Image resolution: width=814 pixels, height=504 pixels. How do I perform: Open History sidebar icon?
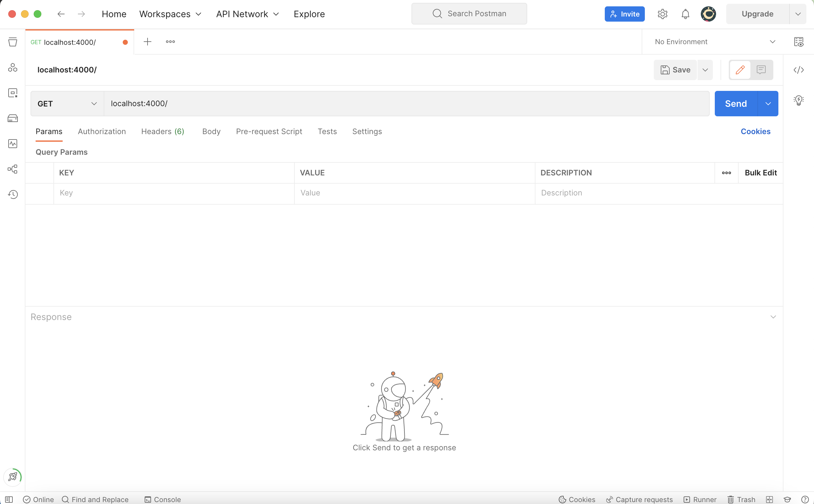click(x=13, y=194)
